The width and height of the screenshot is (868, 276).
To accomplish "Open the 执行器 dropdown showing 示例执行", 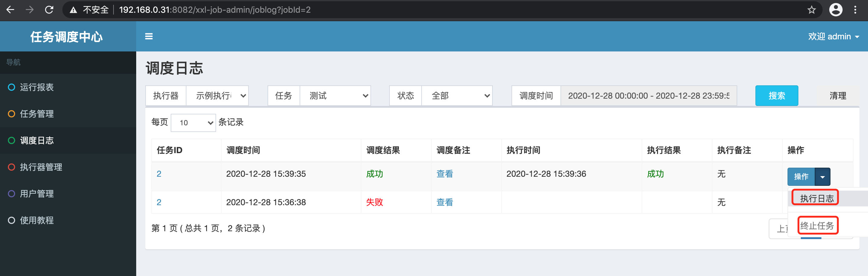I will click(217, 96).
